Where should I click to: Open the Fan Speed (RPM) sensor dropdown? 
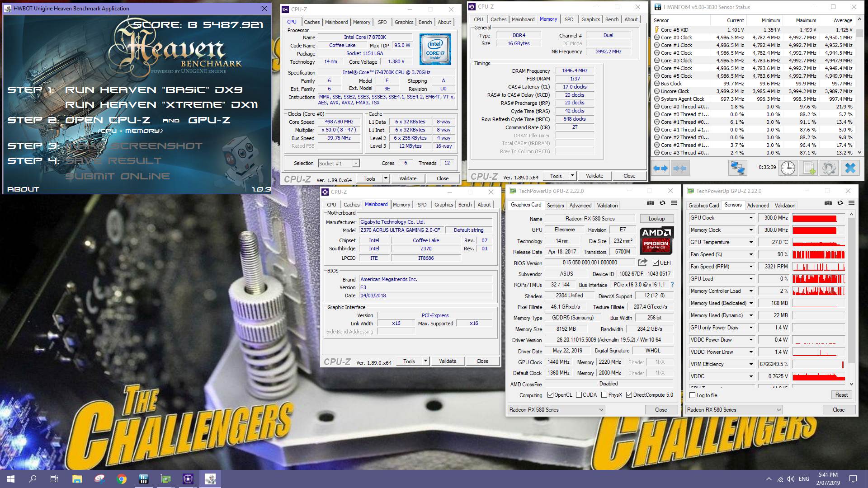(x=751, y=267)
